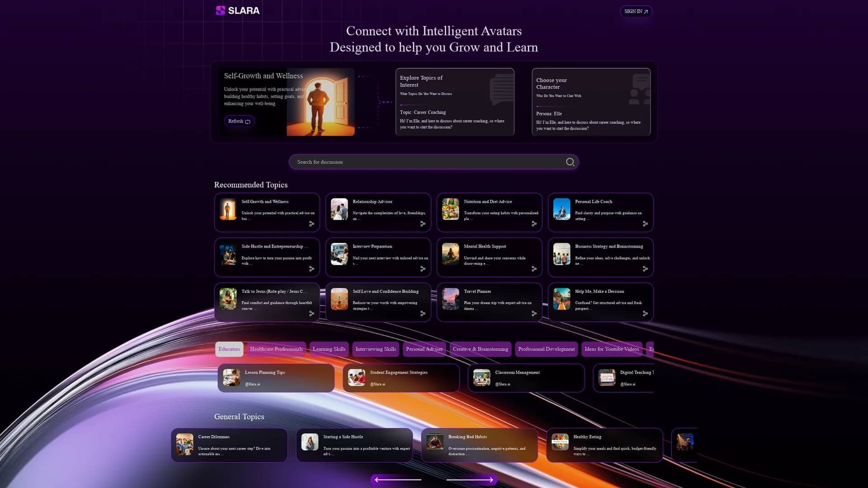Select the Educators tab
Screen dimensions: 868x488
click(x=229, y=349)
